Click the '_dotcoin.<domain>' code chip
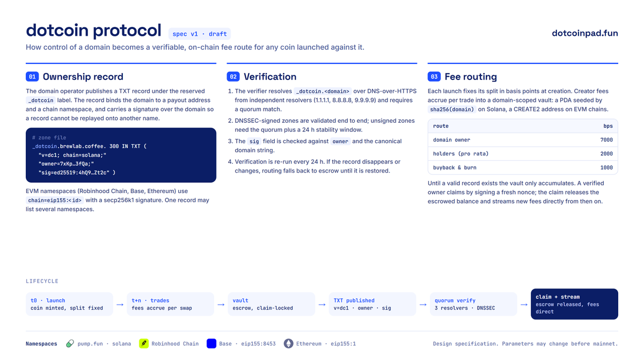 click(323, 91)
